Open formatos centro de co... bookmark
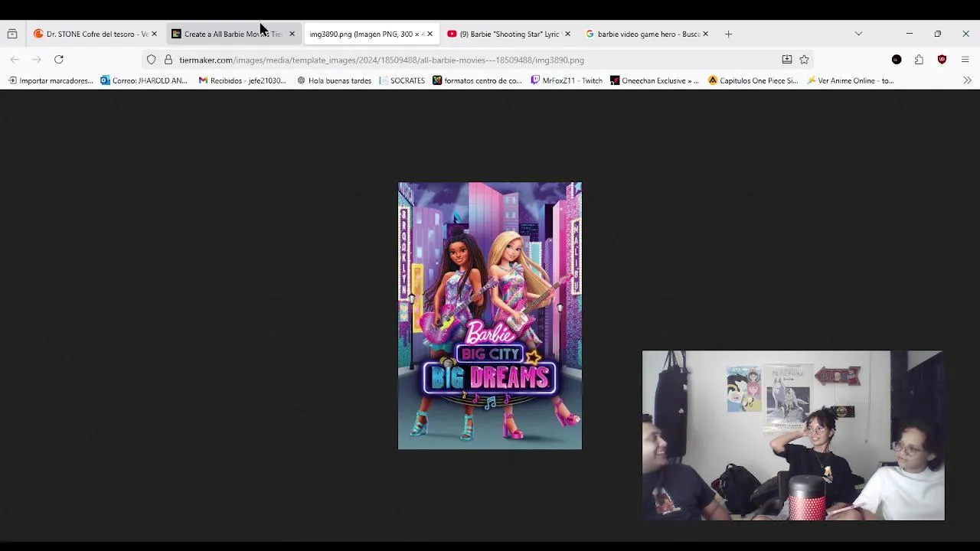 click(x=477, y=80)
